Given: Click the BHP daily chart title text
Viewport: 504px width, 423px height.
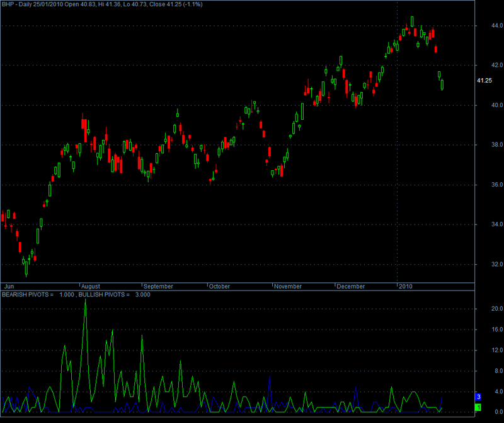Looking at the screenshot, I should [102, 4].
